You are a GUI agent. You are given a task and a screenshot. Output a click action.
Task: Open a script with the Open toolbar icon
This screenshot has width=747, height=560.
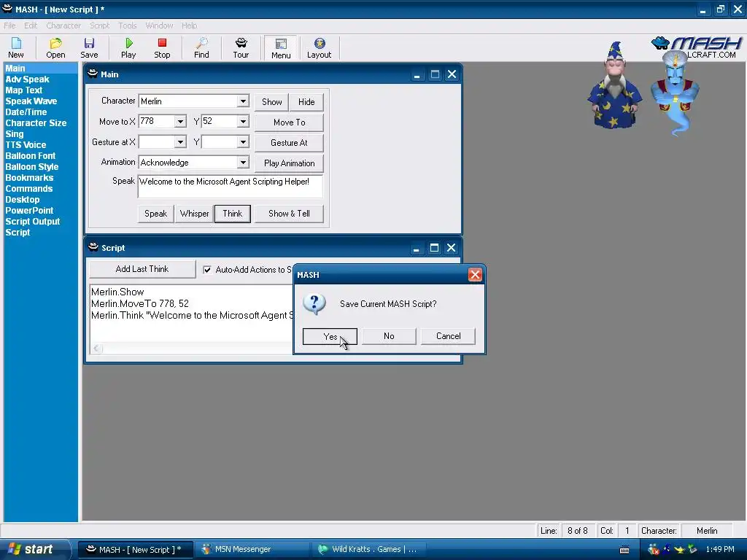pyautogui.click(x=55, y=48)
